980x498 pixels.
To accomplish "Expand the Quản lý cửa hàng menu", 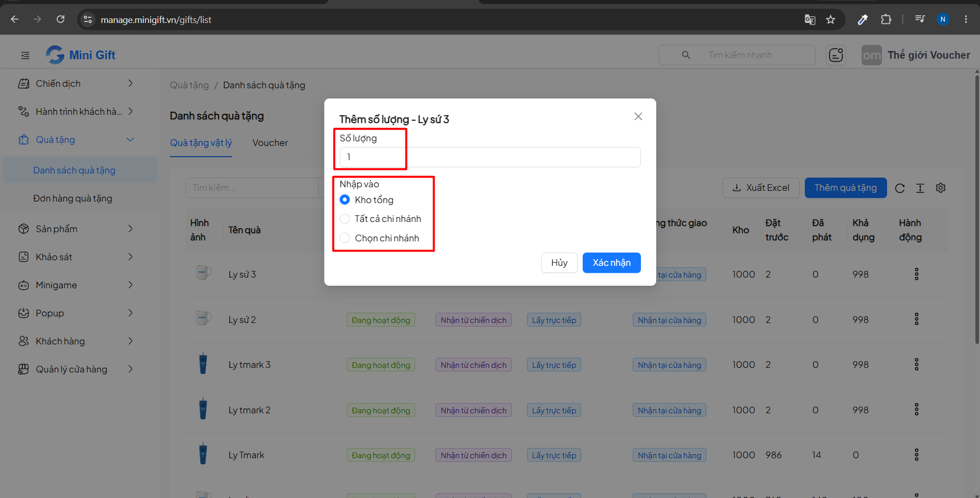I will [77, 369].
